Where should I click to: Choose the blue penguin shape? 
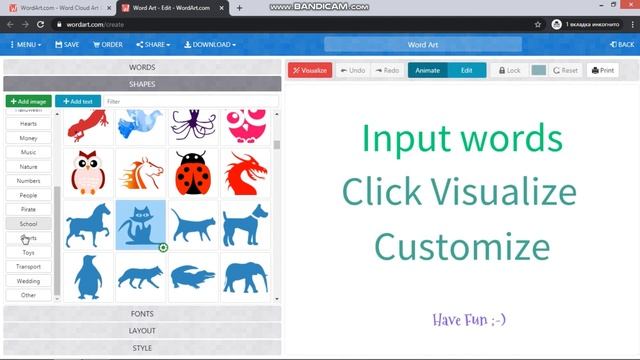pos(88,278)
